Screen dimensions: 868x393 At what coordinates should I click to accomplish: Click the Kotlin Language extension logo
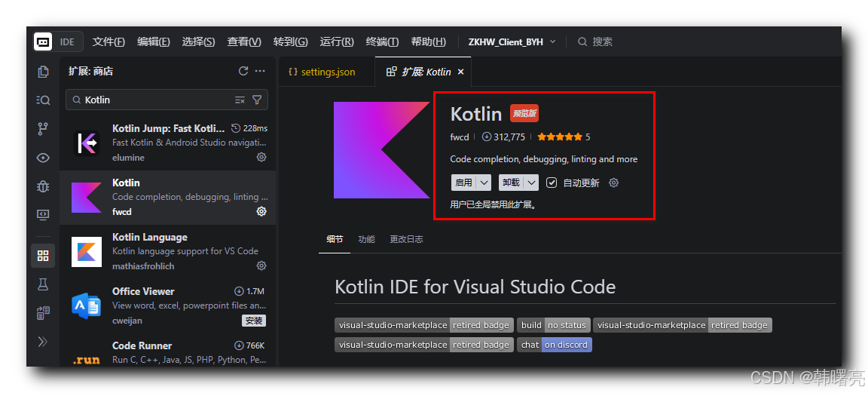pyautogui.click(x=87, y=252)
